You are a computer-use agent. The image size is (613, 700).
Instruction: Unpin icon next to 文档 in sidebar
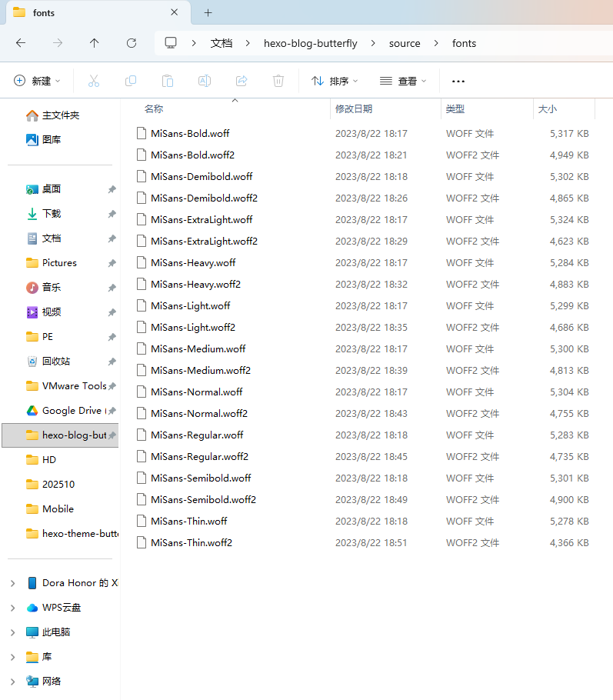(x=112, y=238)
